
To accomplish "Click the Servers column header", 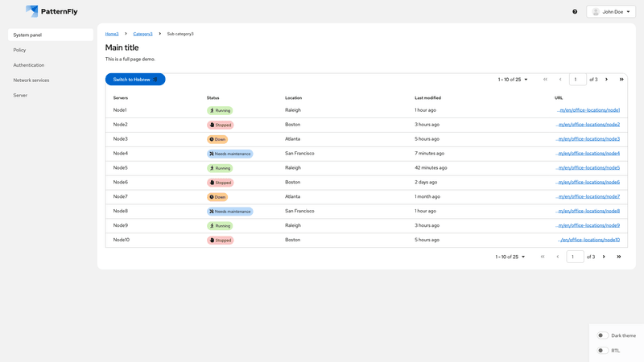I will point(120,97).
